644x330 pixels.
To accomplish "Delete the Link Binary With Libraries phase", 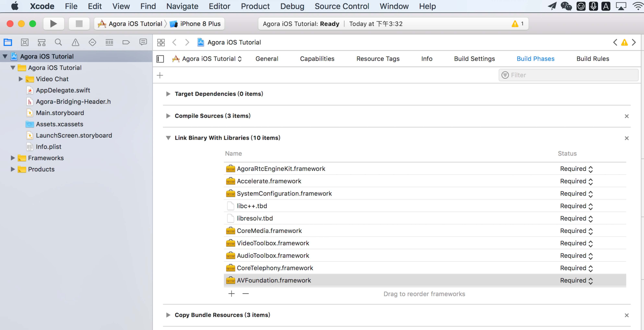I will point(626,138).
